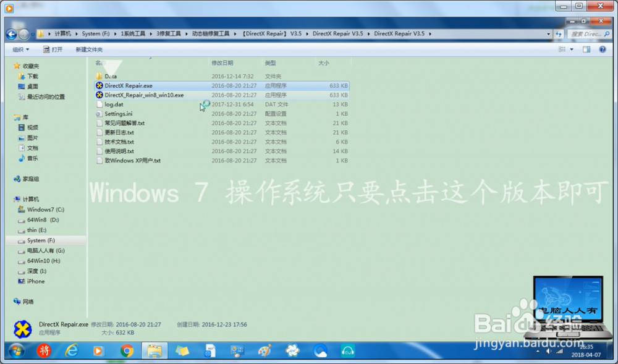Select DirectX Repair.exe file

[221, 85]
